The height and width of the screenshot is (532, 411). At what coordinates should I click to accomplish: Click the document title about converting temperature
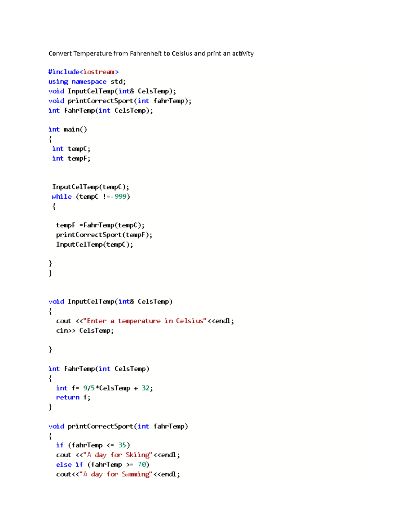[151, 53]
